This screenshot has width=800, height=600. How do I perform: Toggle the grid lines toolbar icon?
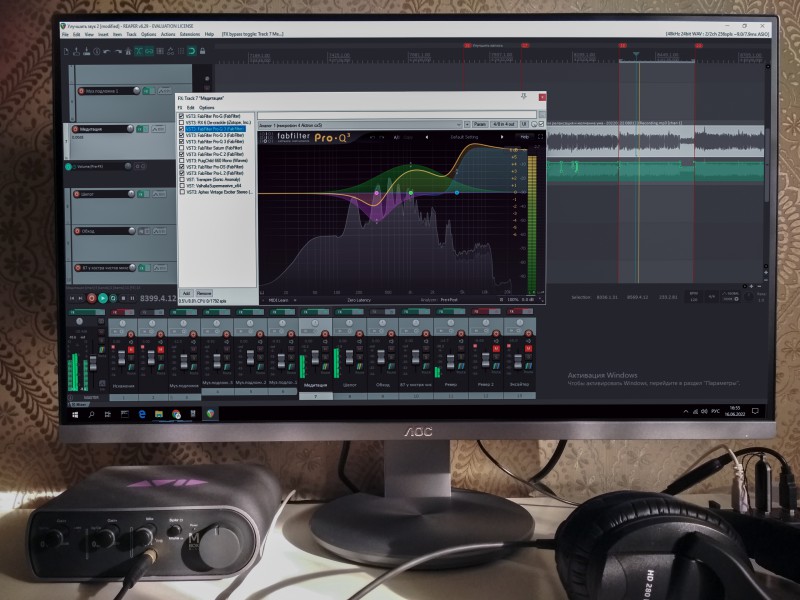pyautogui.click(x=181, y=52)
